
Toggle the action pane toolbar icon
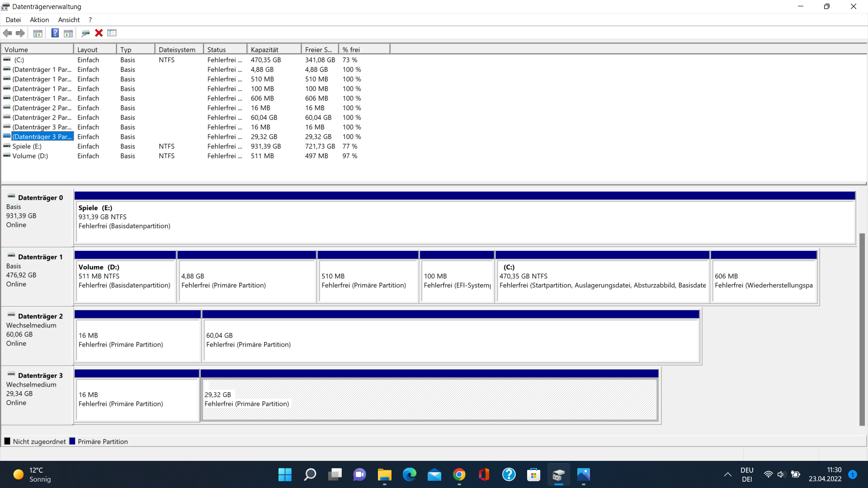[x=68, y=33]
